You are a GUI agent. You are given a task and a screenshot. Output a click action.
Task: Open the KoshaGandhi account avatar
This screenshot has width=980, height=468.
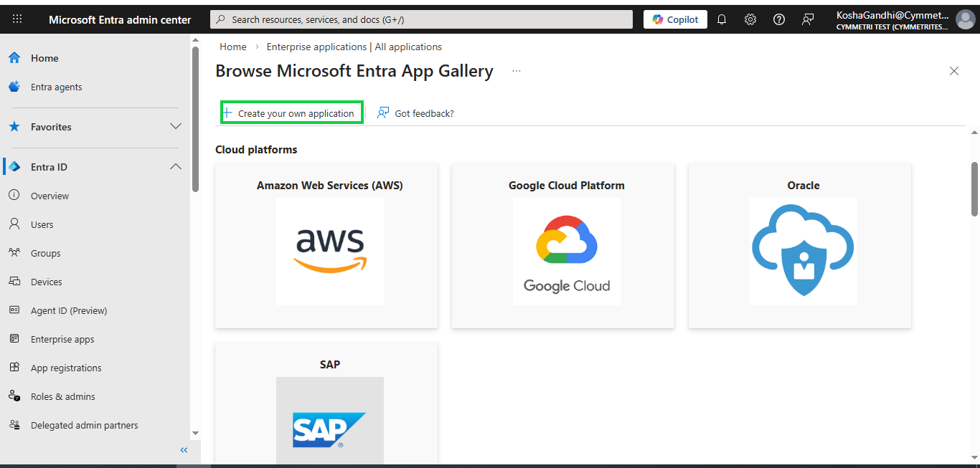tap(965, 19)
